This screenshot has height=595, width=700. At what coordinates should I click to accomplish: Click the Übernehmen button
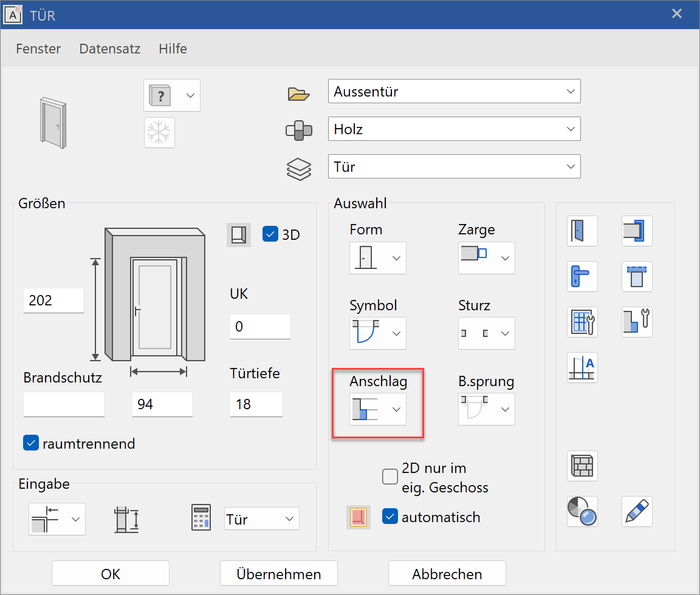click(278, 574)
